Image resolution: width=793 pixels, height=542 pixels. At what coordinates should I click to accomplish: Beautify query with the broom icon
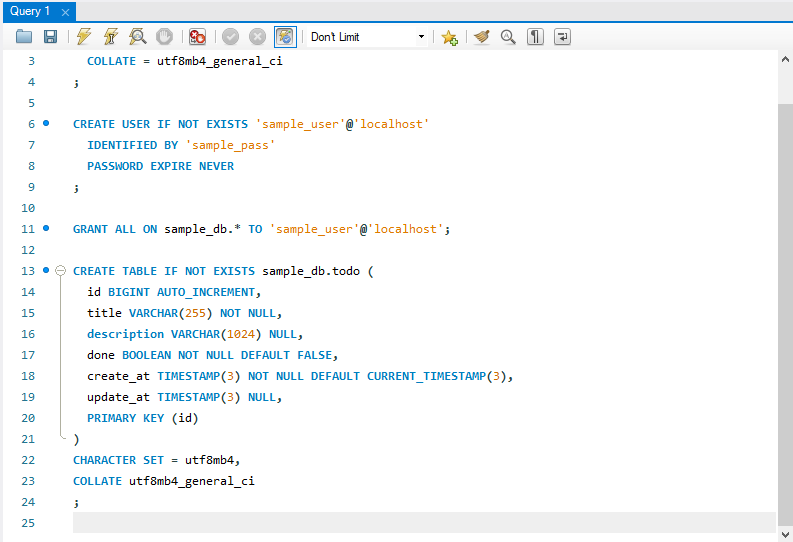[x=481, y=37]
